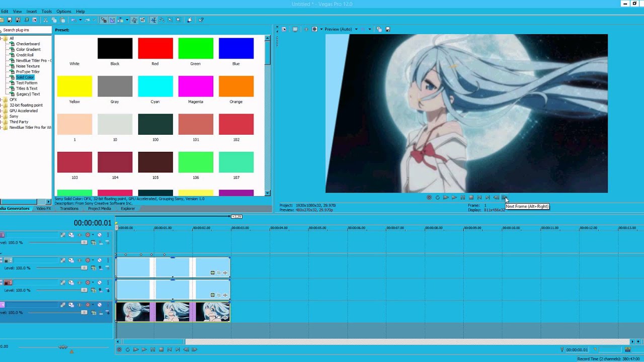Select the Envelope Edit tool in toolbar
644x362 pixels.
(162, 20)
